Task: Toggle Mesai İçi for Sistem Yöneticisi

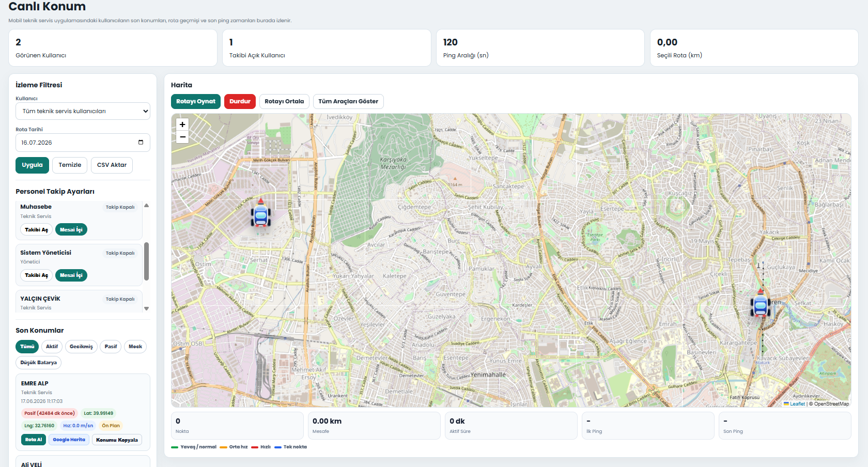Action: point(71,275)
